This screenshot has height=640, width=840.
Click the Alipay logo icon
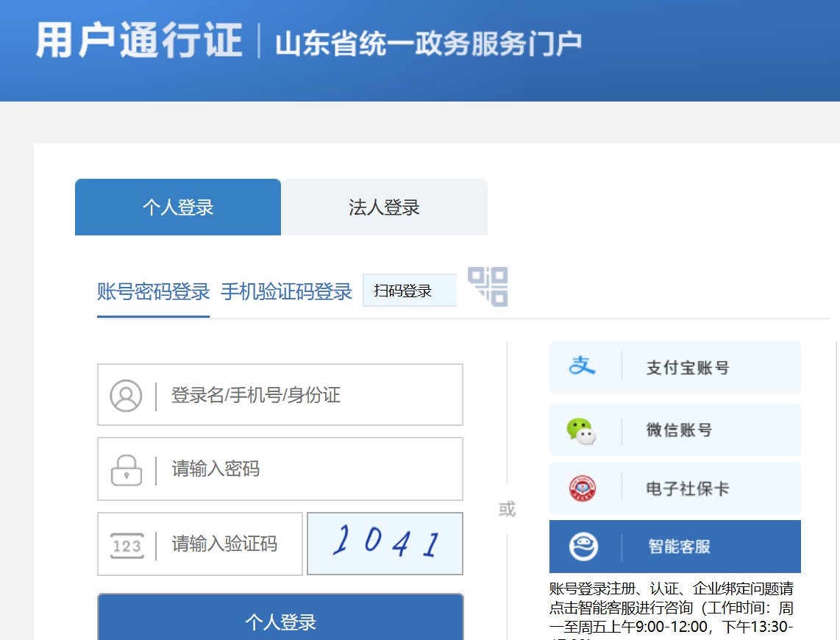coord(583,366)
